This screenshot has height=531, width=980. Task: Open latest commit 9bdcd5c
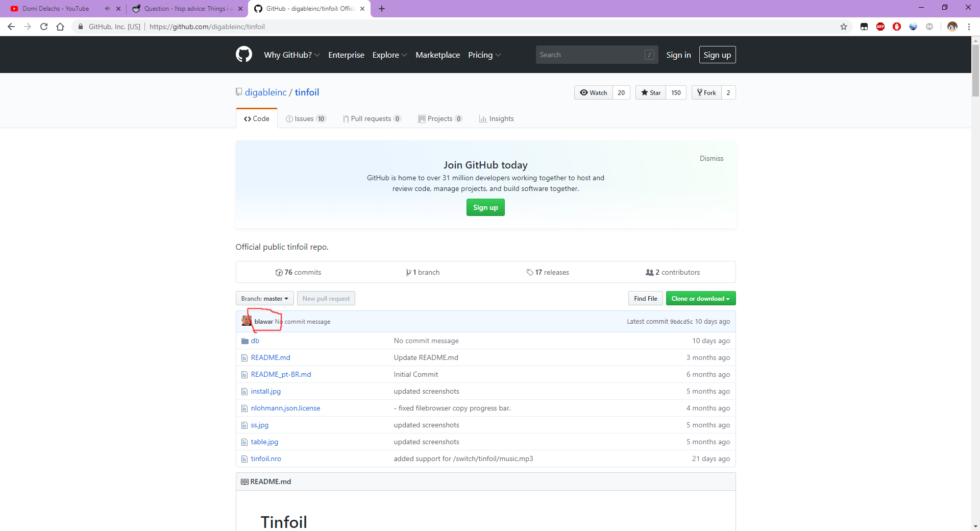(x=681, y=322)
